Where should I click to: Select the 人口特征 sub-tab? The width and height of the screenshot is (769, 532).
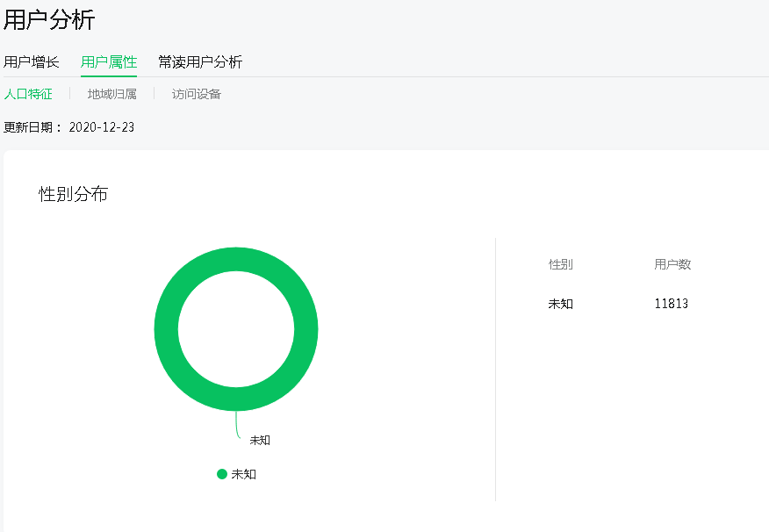[28, 94]
